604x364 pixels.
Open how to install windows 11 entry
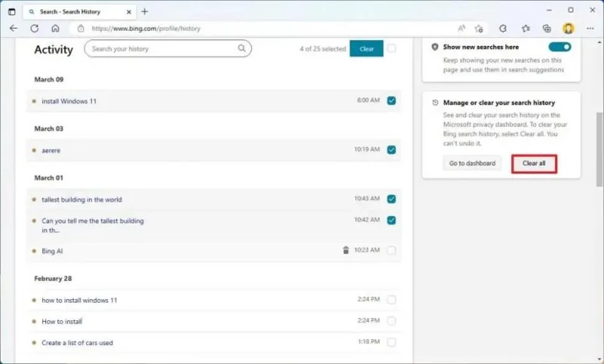coord(79,300)
